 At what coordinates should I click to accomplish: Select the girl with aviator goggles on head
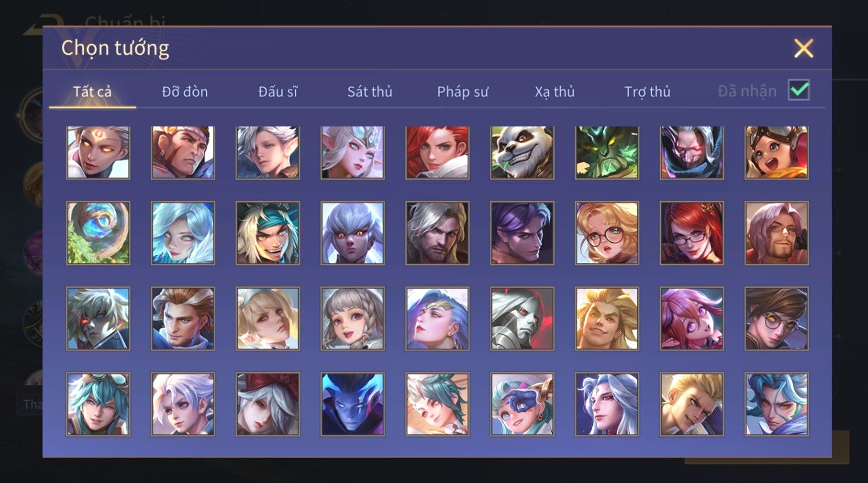click(776, 153)
